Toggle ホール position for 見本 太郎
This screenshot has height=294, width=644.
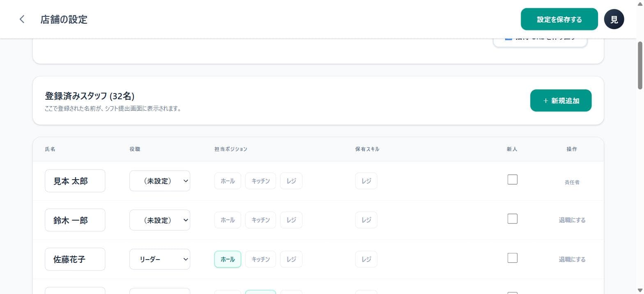click(x=228, y=181)
